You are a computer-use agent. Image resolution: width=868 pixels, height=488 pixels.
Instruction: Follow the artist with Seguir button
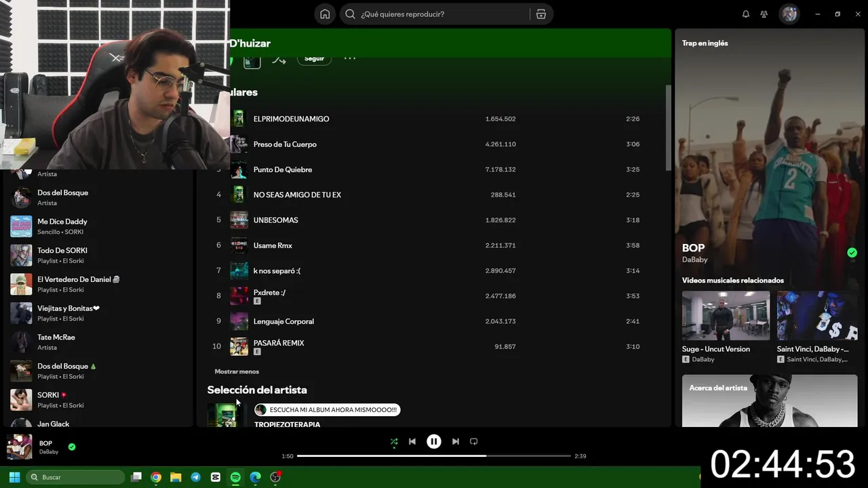(314, 59)
